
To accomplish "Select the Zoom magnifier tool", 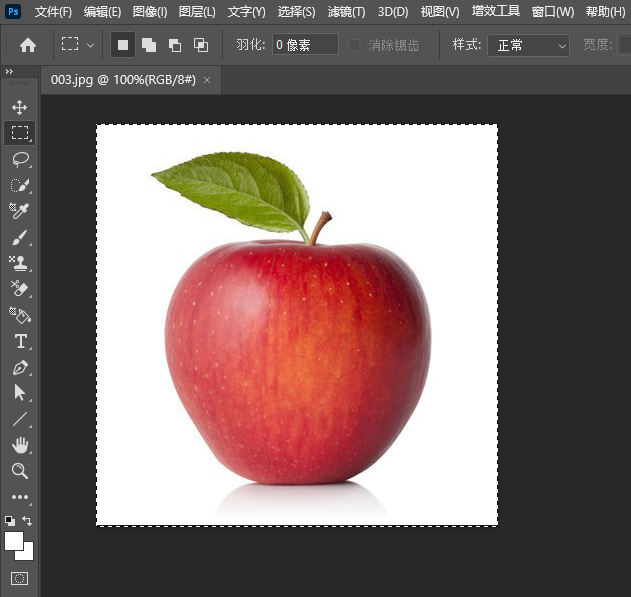I will (x=19, y=471).
